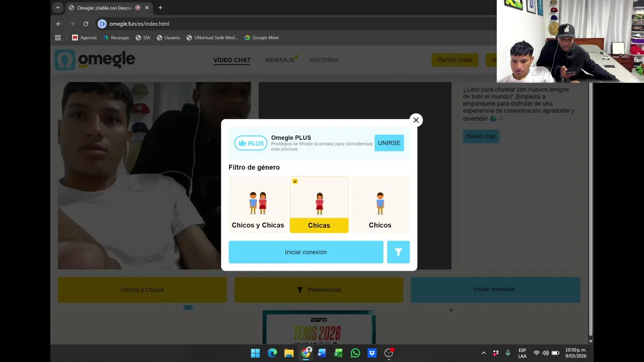Click the address bar URL omegle.fun
This screenshot has height=362, width=644.
pos(139,24)
